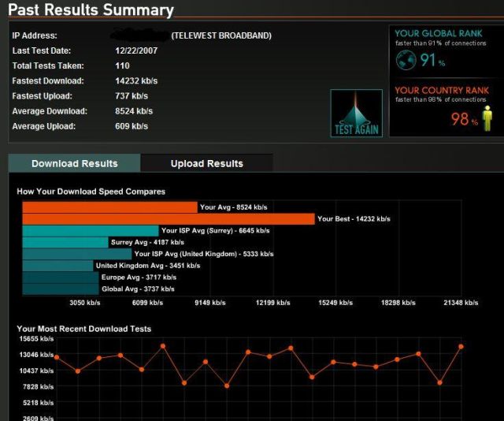Click the orange Your Avg 8524 kb/s bar
Viewport: 504px width, 421px height.
[x=109, y=207]
